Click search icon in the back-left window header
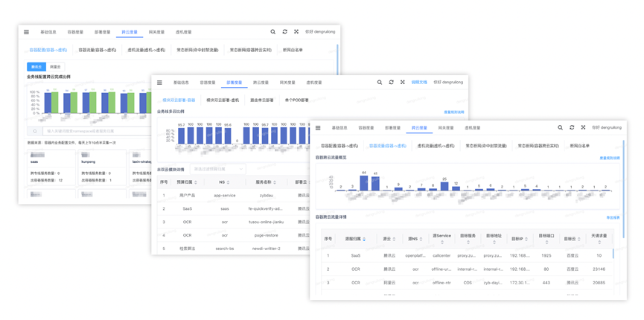Viewport: 644px width, 320px height. click(272, 32)
